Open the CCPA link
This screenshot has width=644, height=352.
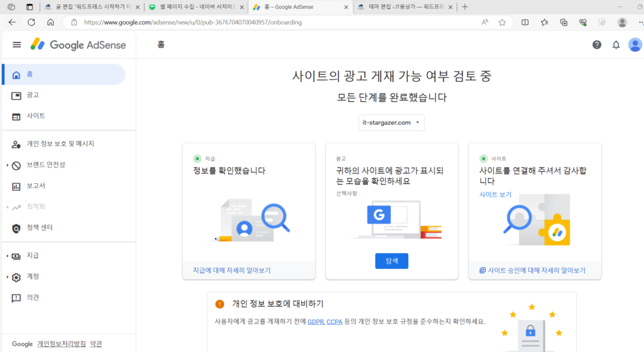point(335,322)
